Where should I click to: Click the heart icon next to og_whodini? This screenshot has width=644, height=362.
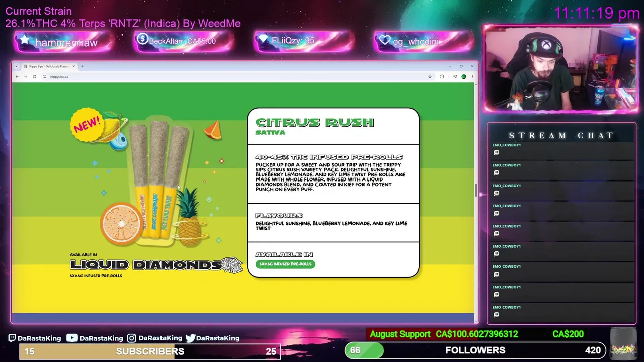(385, 40)
